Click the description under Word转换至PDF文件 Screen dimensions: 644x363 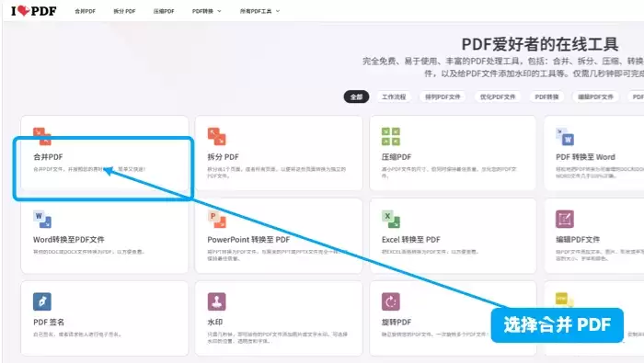coord(88,252)
